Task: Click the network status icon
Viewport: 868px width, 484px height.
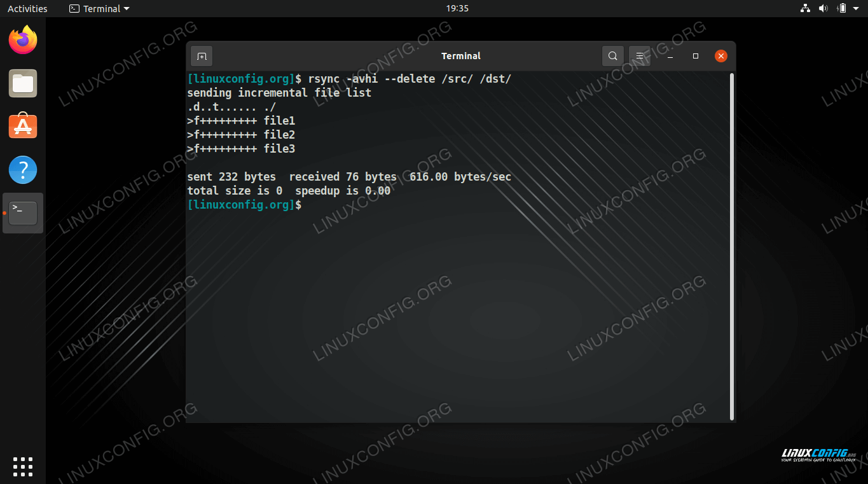Action: [x=805, y=8]
